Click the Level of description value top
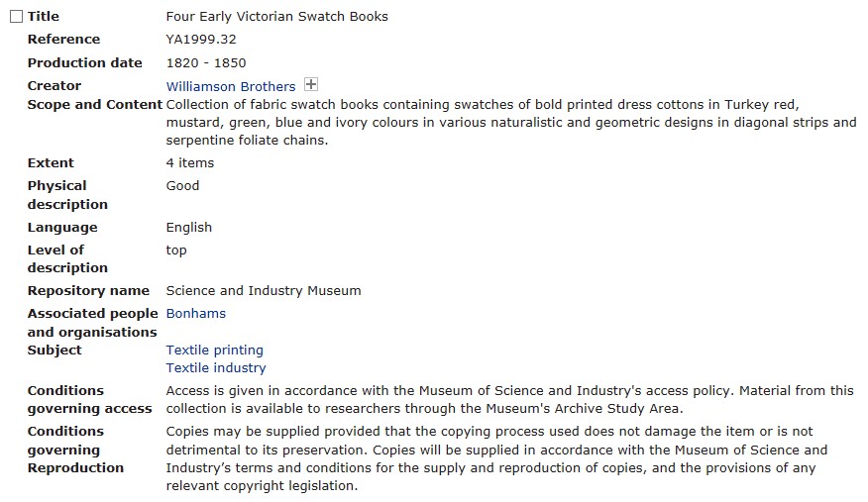 click(176, 251)
